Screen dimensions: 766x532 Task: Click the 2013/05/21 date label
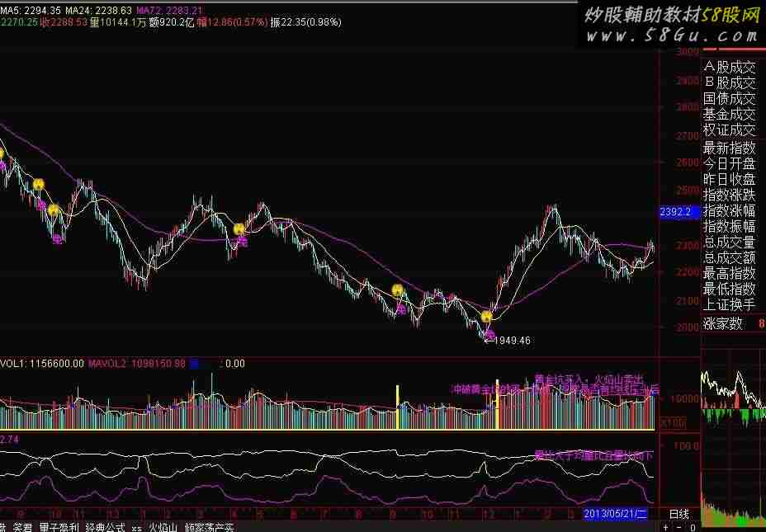[x=616, y=514]
